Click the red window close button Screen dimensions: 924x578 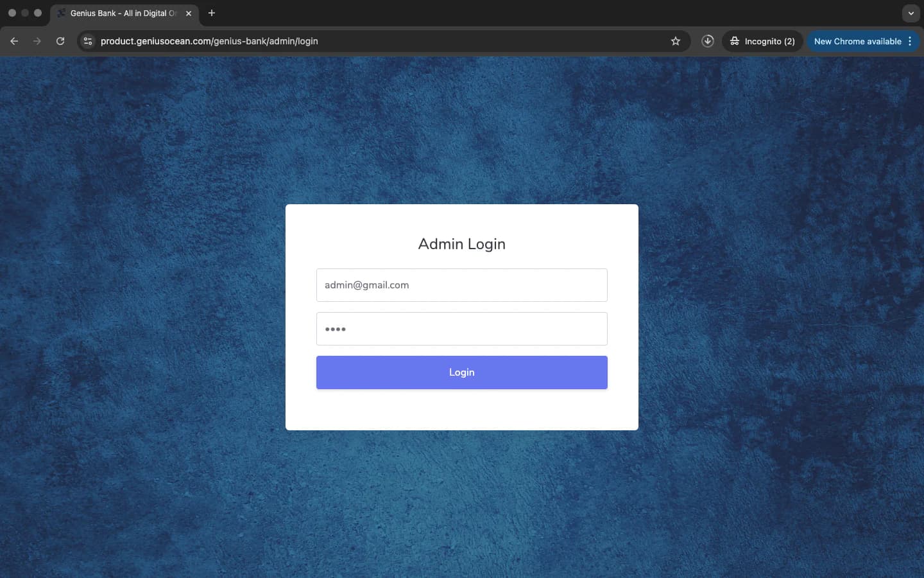(12, 13)
